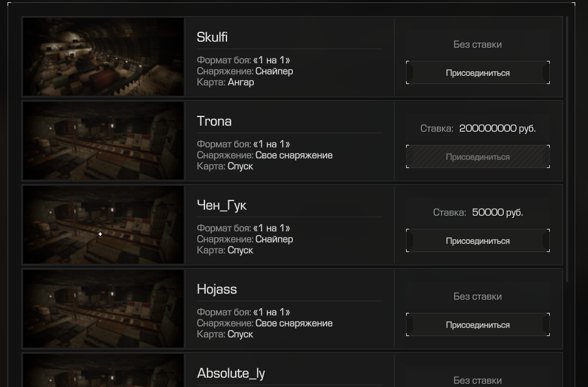Click the 50000 руб. stake label
Screen dimensions: 588x387
(497, 213)
